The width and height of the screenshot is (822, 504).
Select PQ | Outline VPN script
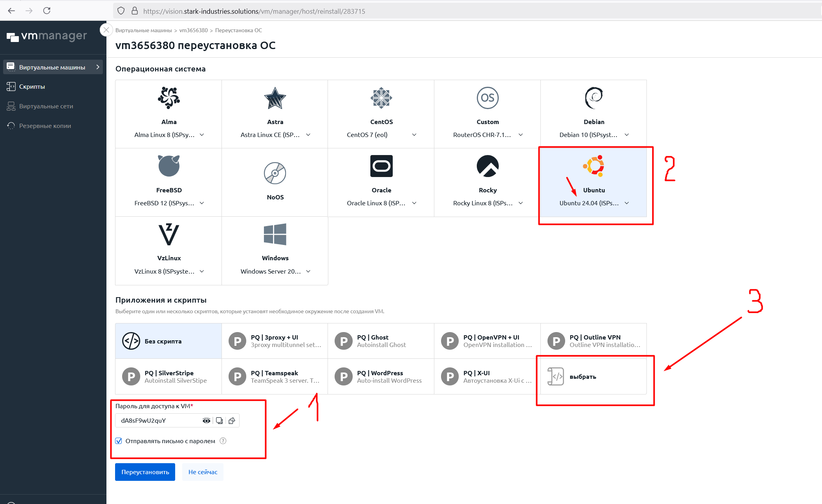click(593, 341)
